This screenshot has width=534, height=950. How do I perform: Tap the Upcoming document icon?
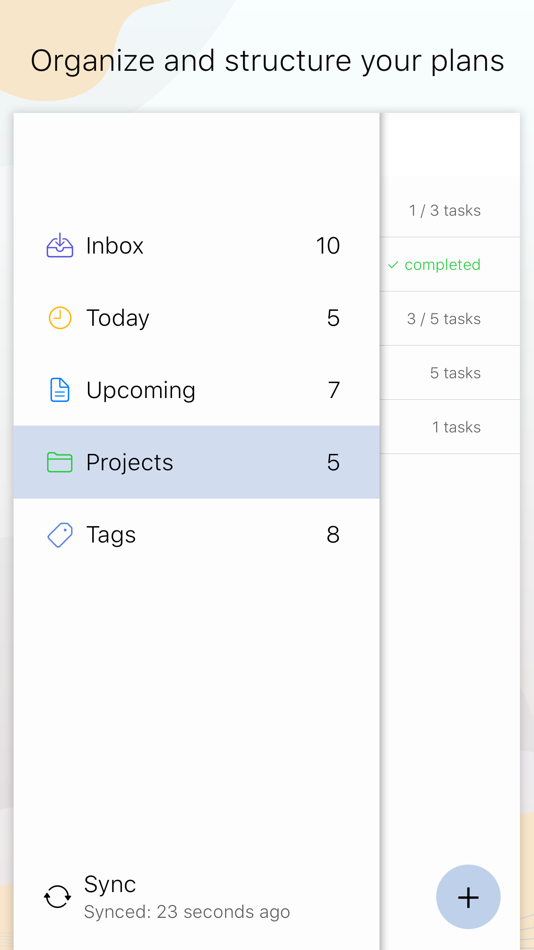tap(60, 390)
